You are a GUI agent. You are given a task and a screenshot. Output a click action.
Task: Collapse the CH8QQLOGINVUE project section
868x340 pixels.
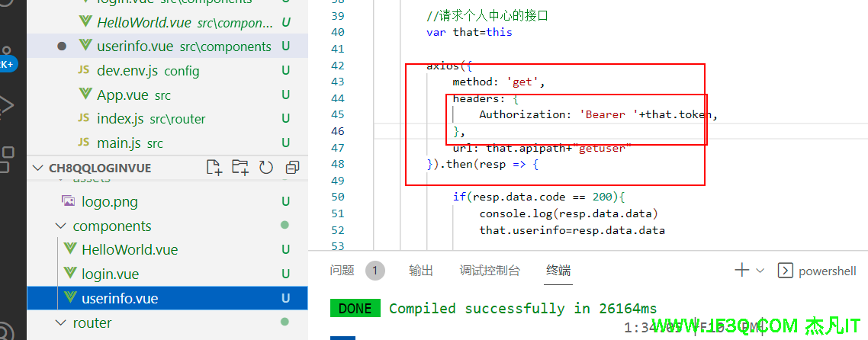[37, 168]
